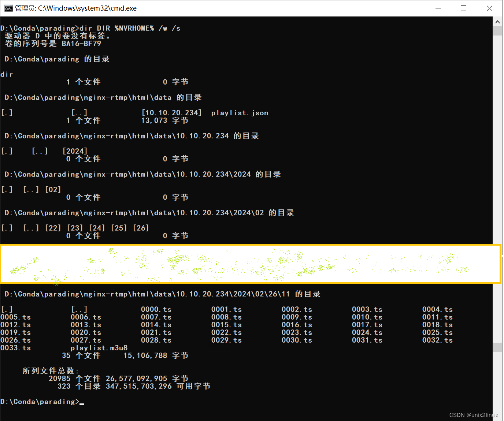The width and height of the screenshot is (504, 421).
Task: Click the 15,106,788 bytes total
Action: [x=145, y=356]
